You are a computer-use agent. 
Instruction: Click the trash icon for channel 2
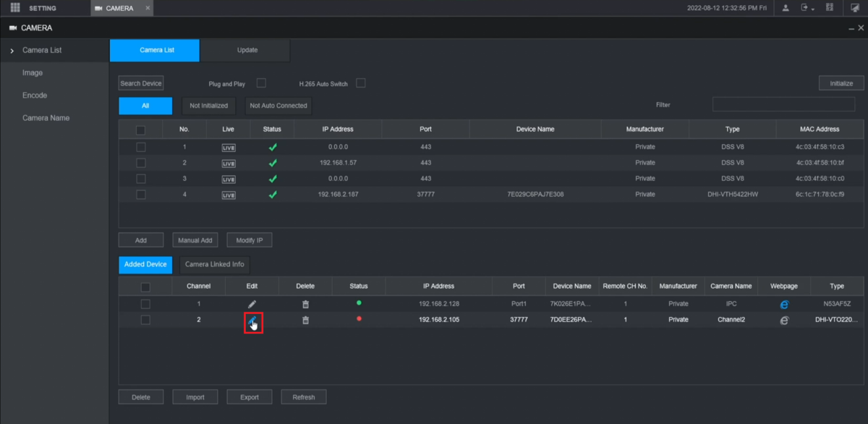(x=305, y=320)
